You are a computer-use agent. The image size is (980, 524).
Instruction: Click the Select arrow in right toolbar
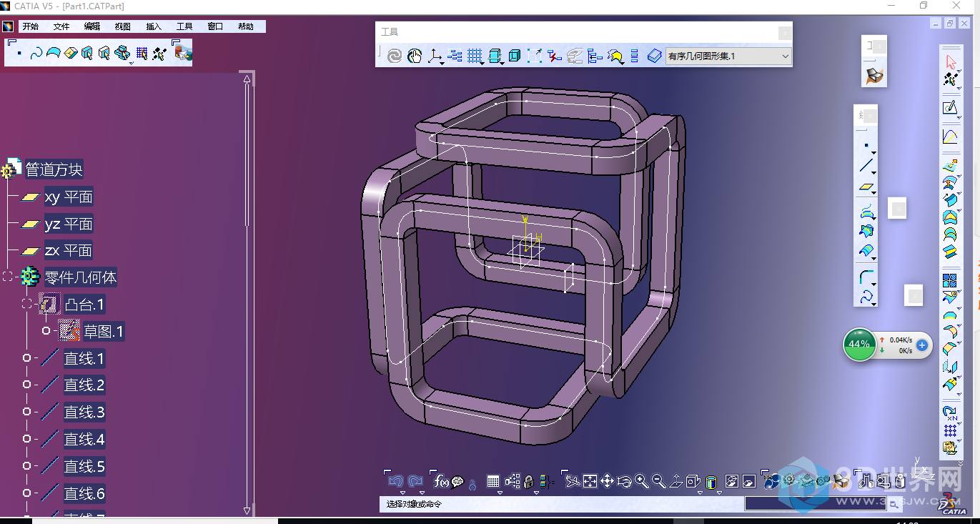950,61
